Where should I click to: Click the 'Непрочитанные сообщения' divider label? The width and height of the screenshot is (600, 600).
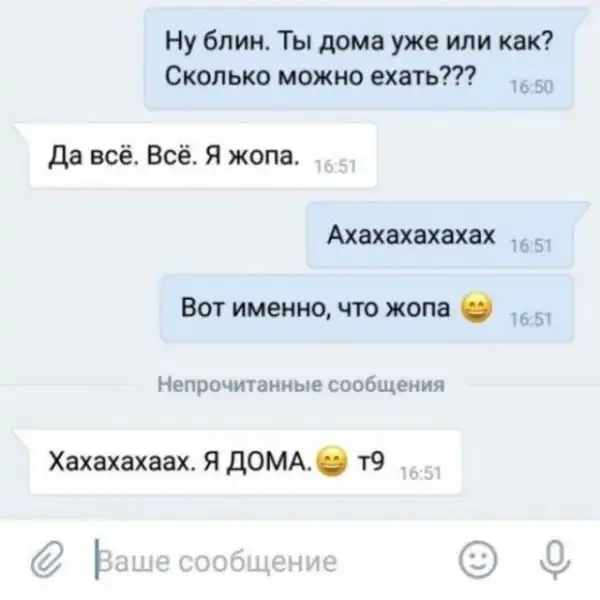coord(301,385)
